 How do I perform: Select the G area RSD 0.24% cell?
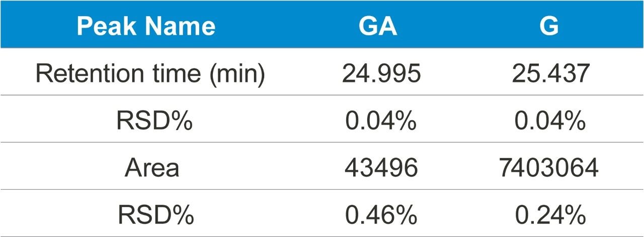550,216
